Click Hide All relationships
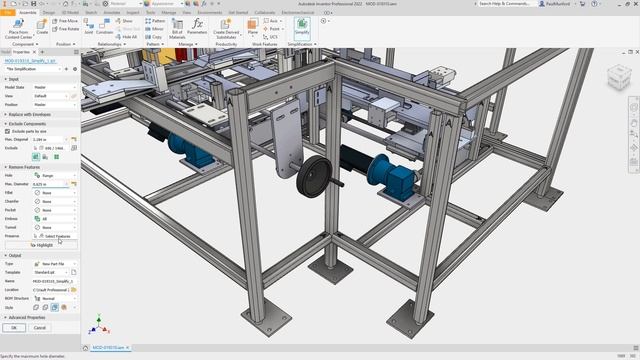Viewport: 640px width, 360px height. click(126, 37)
